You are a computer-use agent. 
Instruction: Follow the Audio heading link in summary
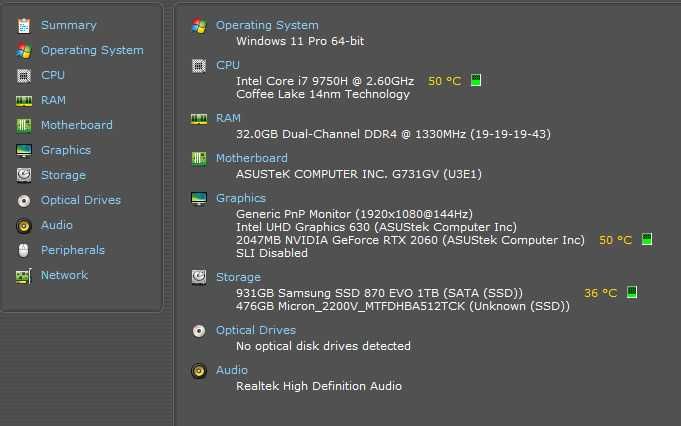tap(232, 370)
